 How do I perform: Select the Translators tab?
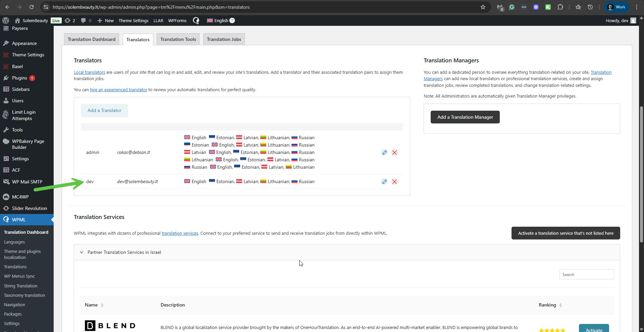click(138, 40)
